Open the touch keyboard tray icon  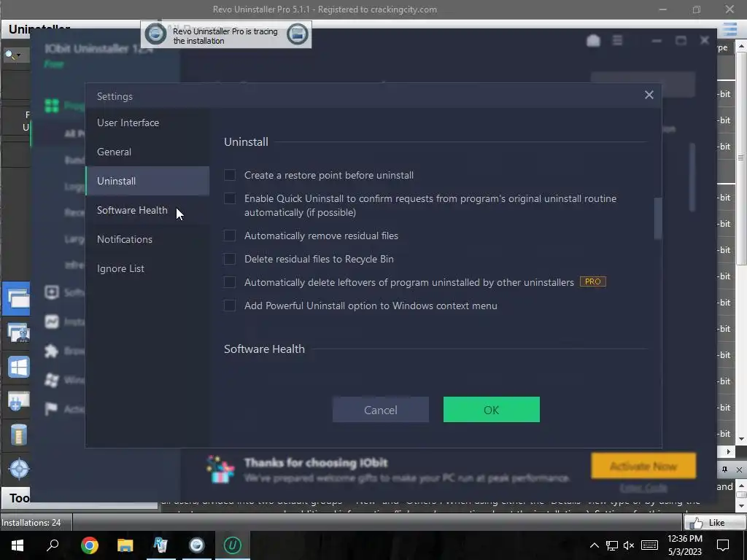pos(649,545)
